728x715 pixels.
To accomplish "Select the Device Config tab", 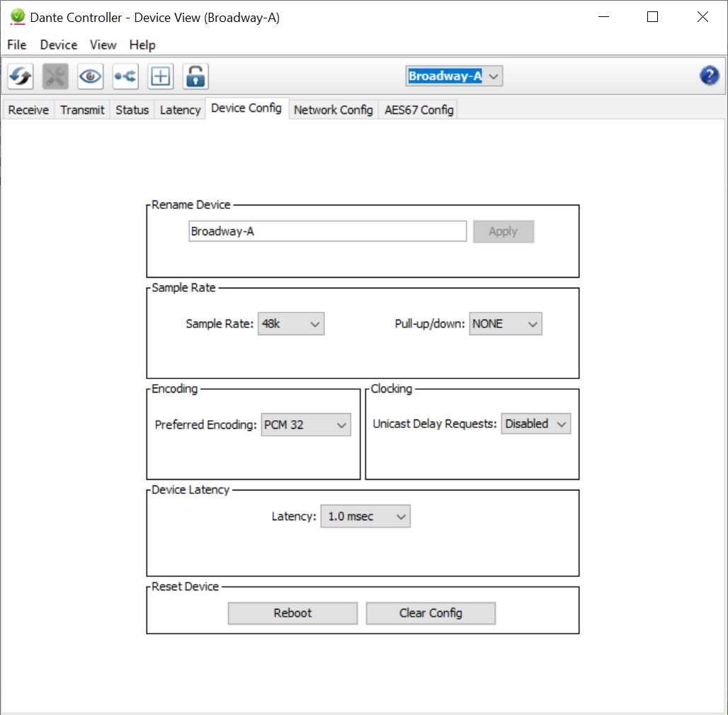I will [x=246, y=108].
